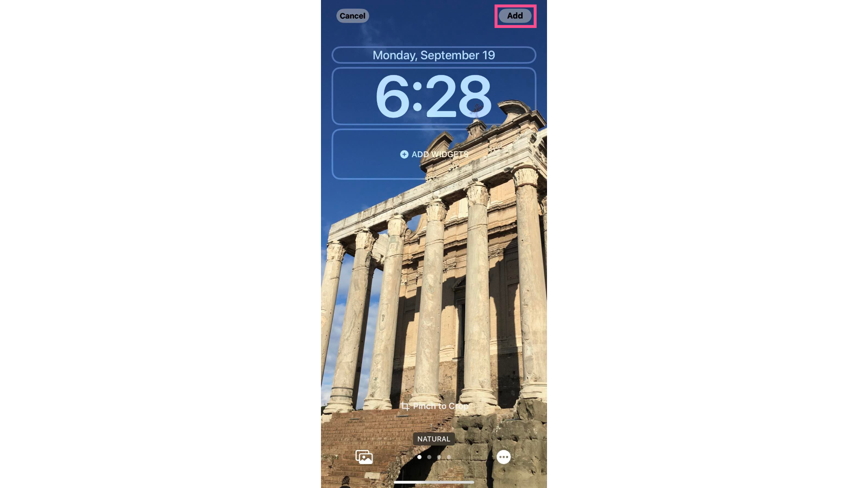This screenshot has width=868, height=488.
Task: Click the Add button to save wallpaper
Action: click(x=514, y=15)
